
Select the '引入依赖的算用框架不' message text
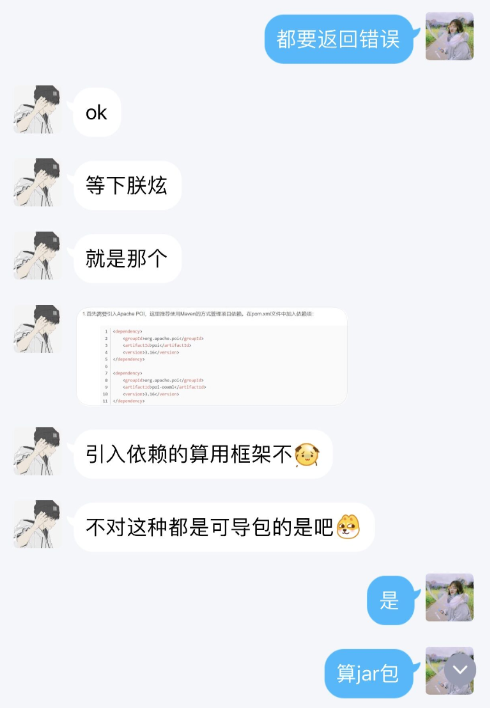(x=189, y=454)
